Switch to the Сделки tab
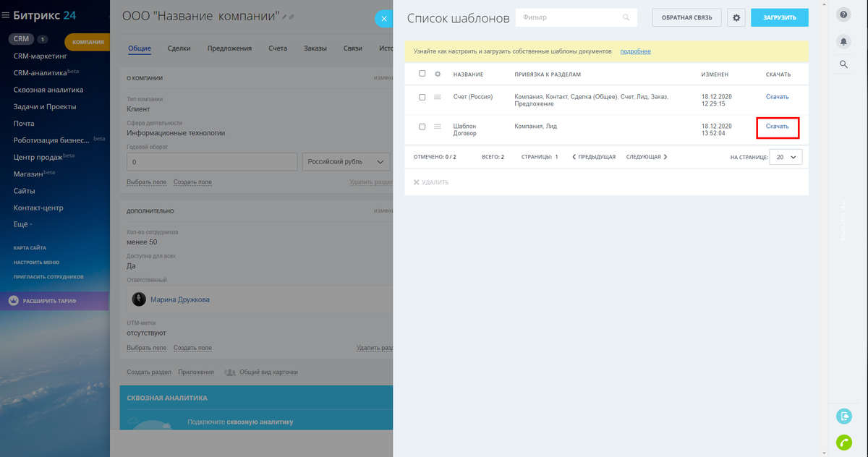The image size is (868, 457). (179, 48)
